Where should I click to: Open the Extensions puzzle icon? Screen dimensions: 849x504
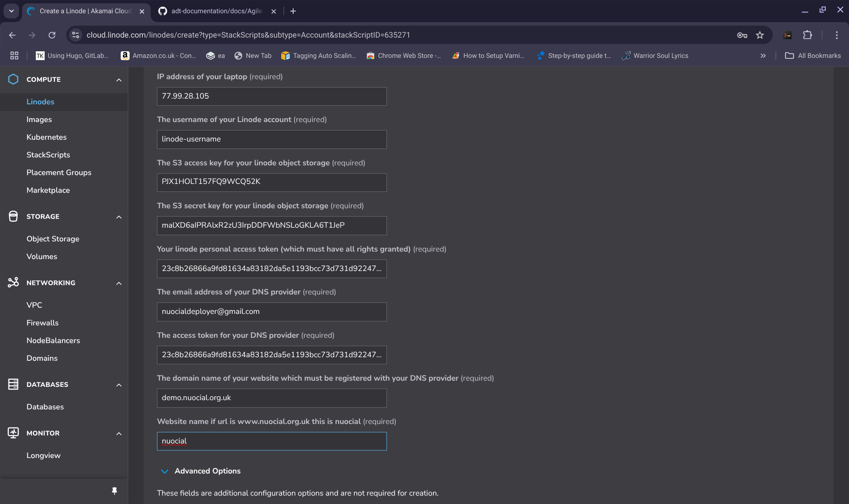tap(807, 35)
